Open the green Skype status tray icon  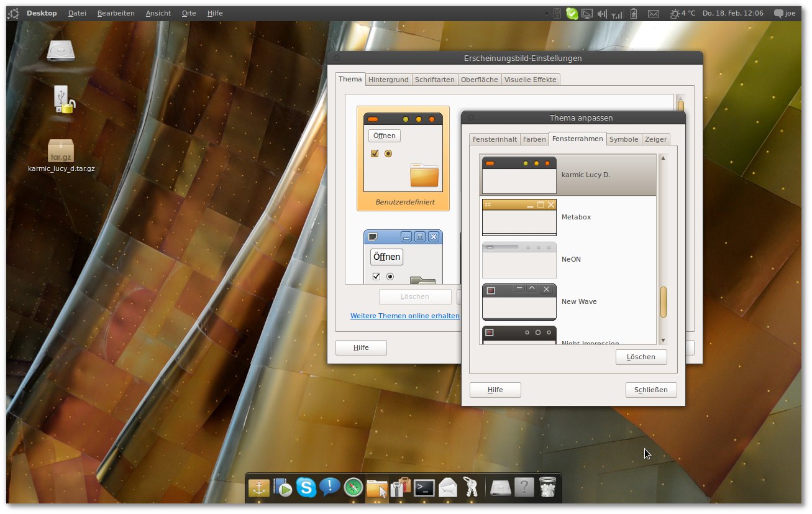(x=572, y=13)
